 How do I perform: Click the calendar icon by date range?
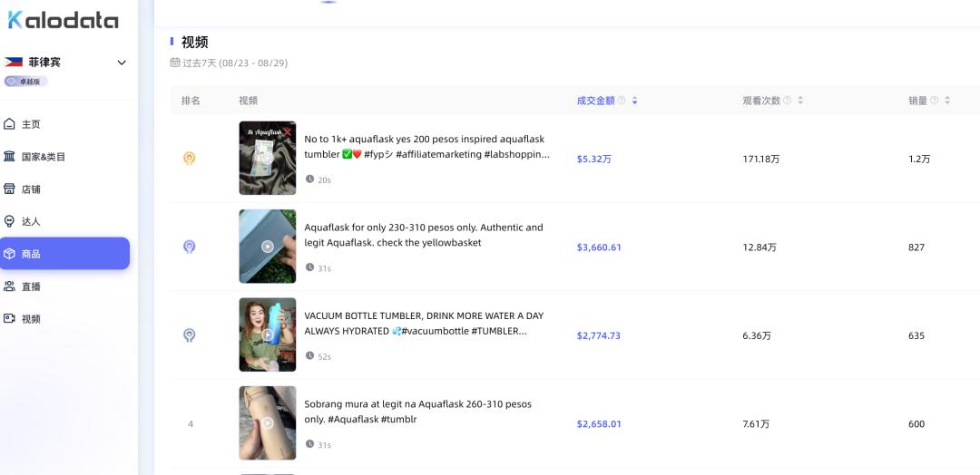click(175, 63)
